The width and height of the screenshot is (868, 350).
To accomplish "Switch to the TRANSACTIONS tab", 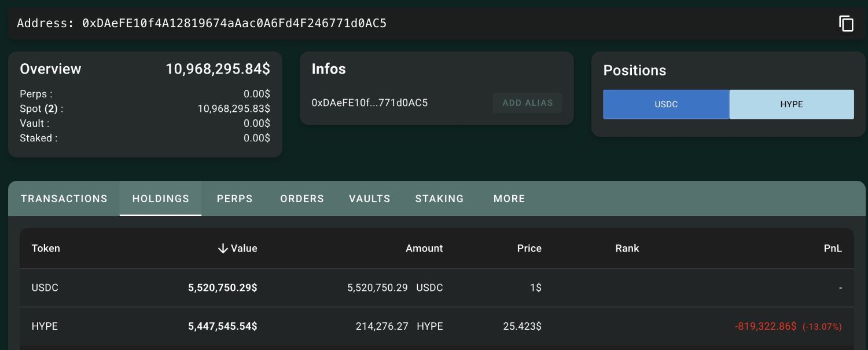I will [64, 199].
